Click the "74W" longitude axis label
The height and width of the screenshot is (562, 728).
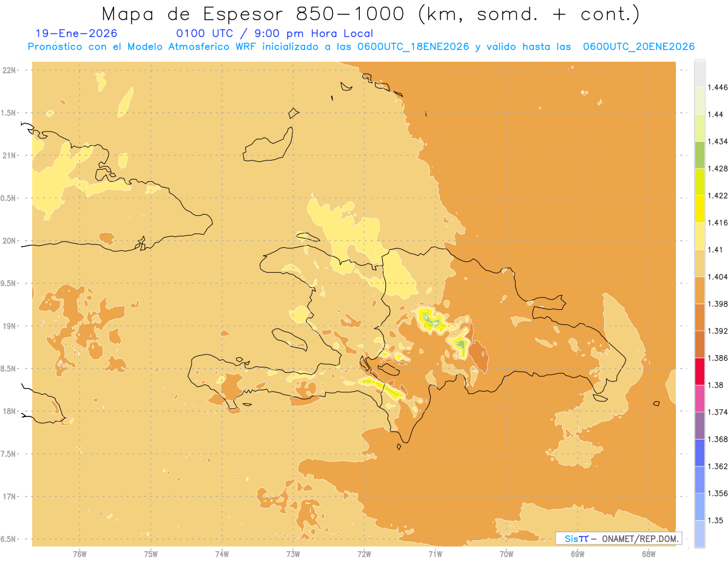point(222,554)
